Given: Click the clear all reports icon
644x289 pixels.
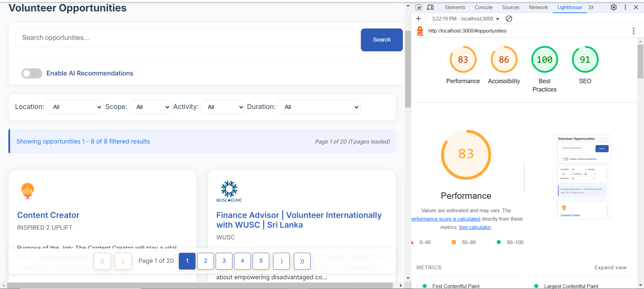Looking at the screenshot, I should pyautogui.click(x=509, y=19).
